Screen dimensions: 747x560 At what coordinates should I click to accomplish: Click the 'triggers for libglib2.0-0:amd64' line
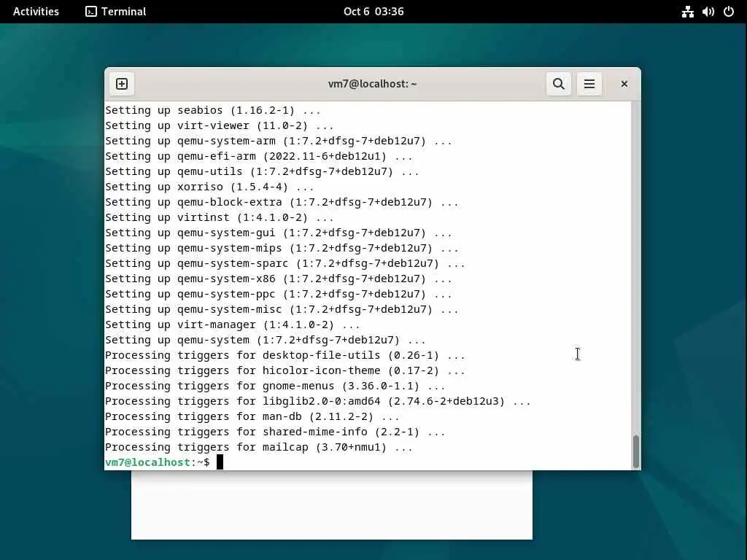coord(318,401)
